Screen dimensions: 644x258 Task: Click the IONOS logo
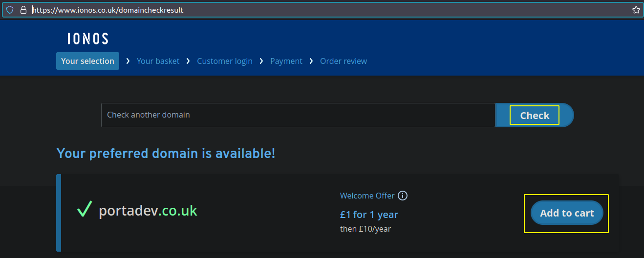point(88,39)
